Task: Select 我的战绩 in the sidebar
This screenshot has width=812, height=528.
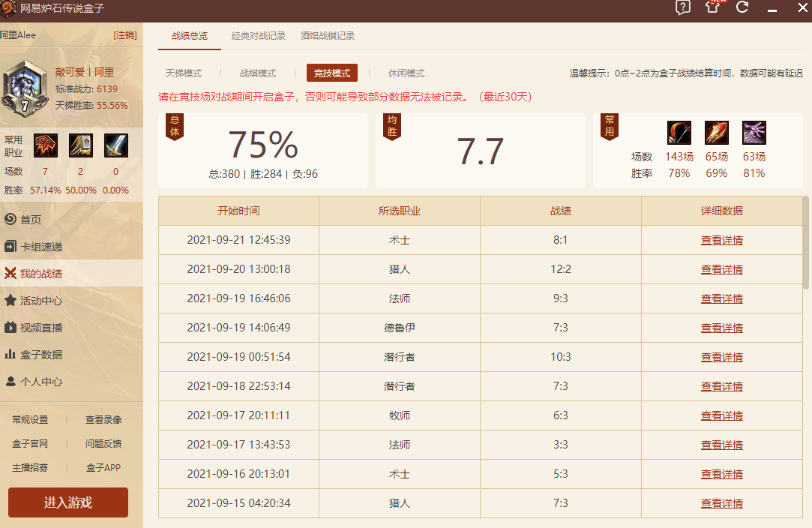Action: (71, 274)
